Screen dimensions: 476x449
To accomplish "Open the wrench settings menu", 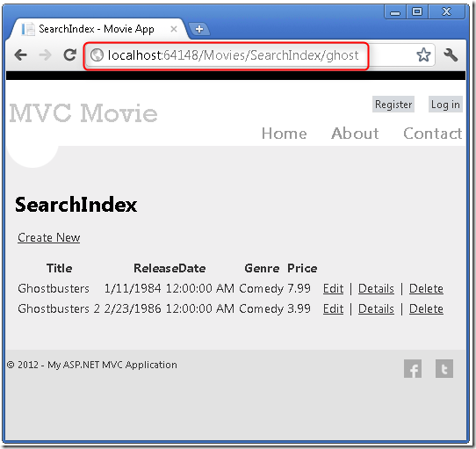I will point(451,55).
